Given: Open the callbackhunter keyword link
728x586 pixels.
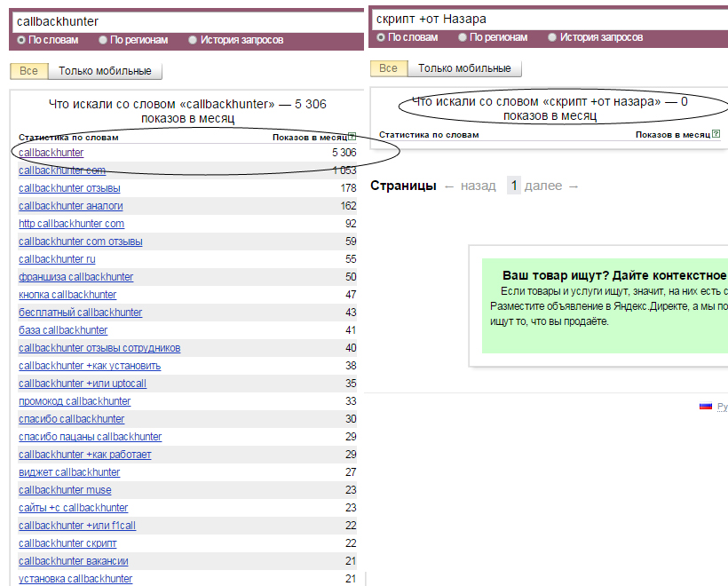Looking at the screenshot, I should [51, 153].
